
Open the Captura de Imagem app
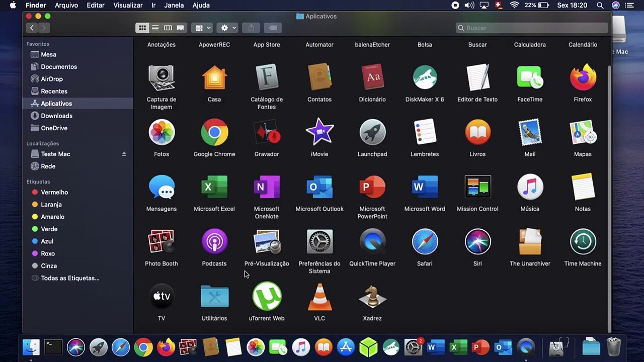coord(162,78)
